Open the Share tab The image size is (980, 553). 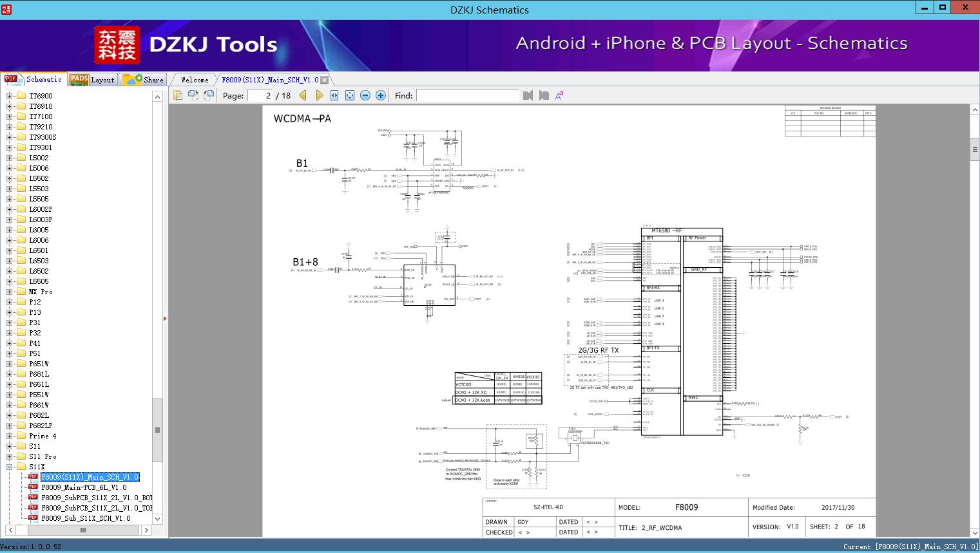pos(144,80)
